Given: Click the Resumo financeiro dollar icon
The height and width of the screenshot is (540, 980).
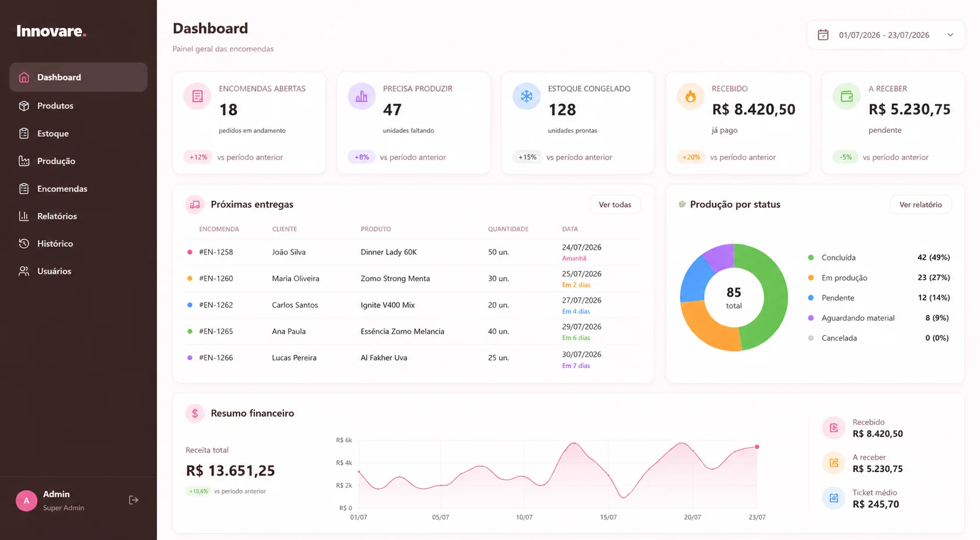Looking at the screenshot, I should click(195, 414).
